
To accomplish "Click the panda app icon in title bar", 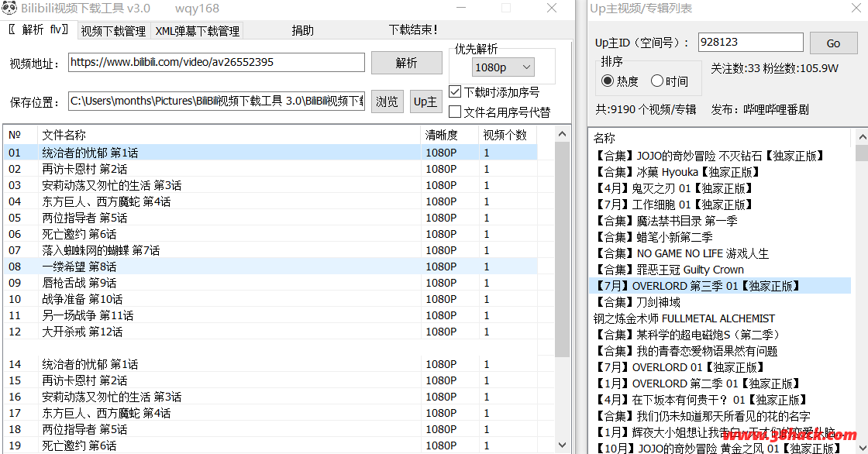I will 9,9.
